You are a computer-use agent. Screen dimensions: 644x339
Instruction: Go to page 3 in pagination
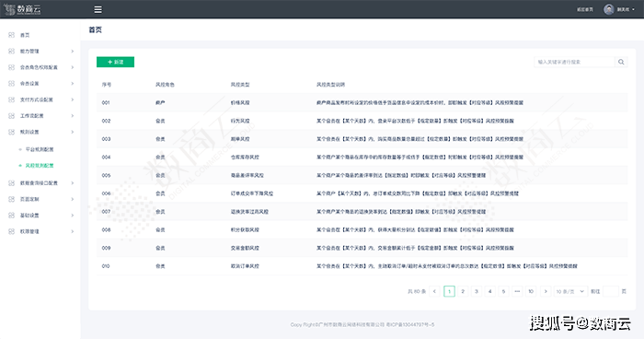(477, 291)
